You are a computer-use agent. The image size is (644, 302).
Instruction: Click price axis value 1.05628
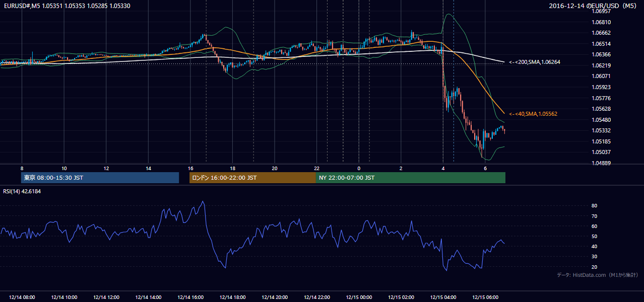click(602, 109)
